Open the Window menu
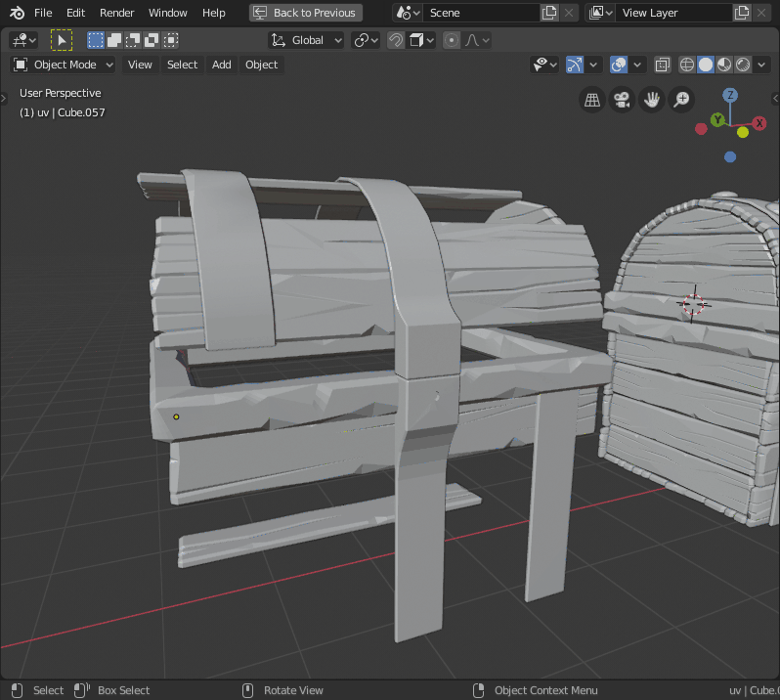The image size is (780, 700). tap(168, 13)
